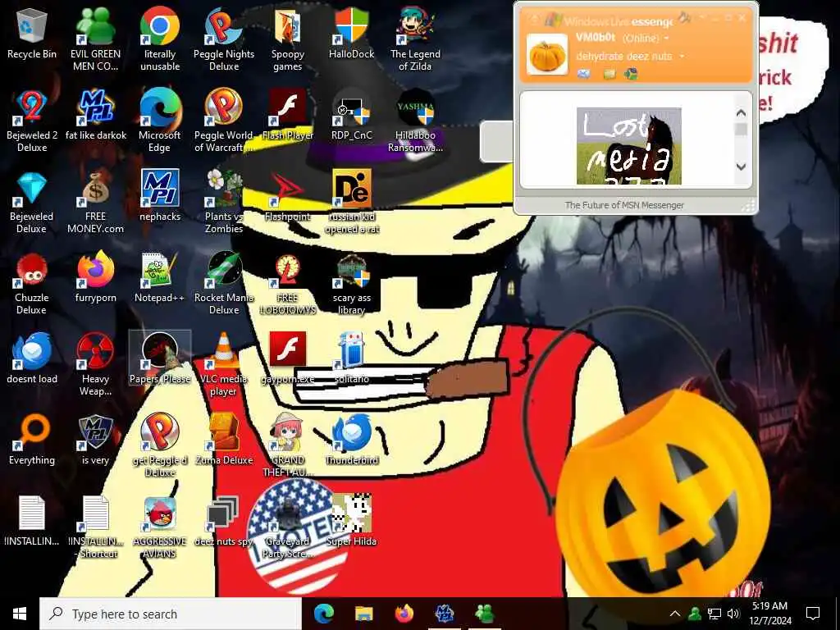Viewport: 840px width, 630px height.
Task: Click 'The Future of MSN Messenger' link
Action: [x=624, y=204]
